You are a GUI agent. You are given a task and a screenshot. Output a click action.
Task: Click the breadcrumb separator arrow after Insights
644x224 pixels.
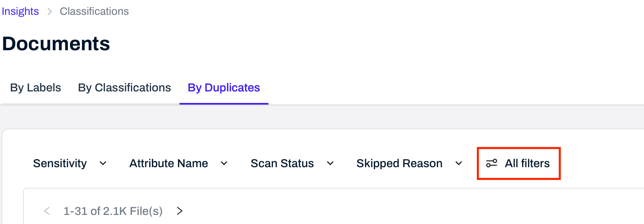(x=49, y=12)
